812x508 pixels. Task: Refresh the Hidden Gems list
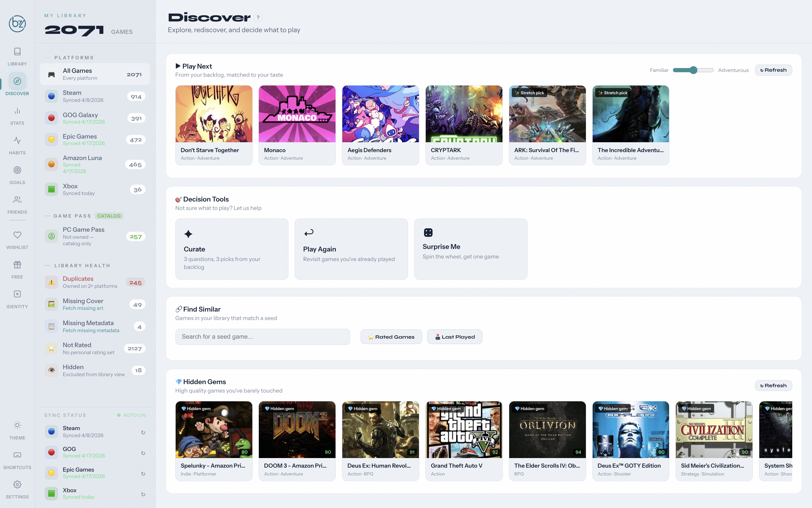(773, 386)
